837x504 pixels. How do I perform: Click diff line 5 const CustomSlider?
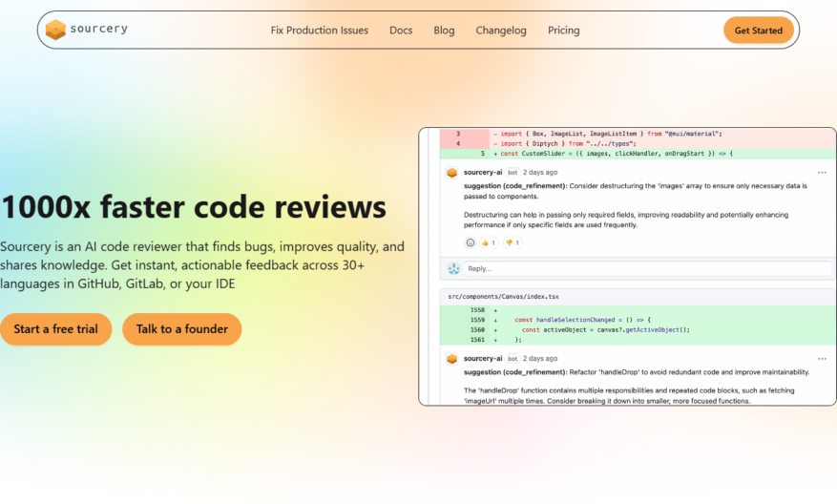tap(638, 154)
